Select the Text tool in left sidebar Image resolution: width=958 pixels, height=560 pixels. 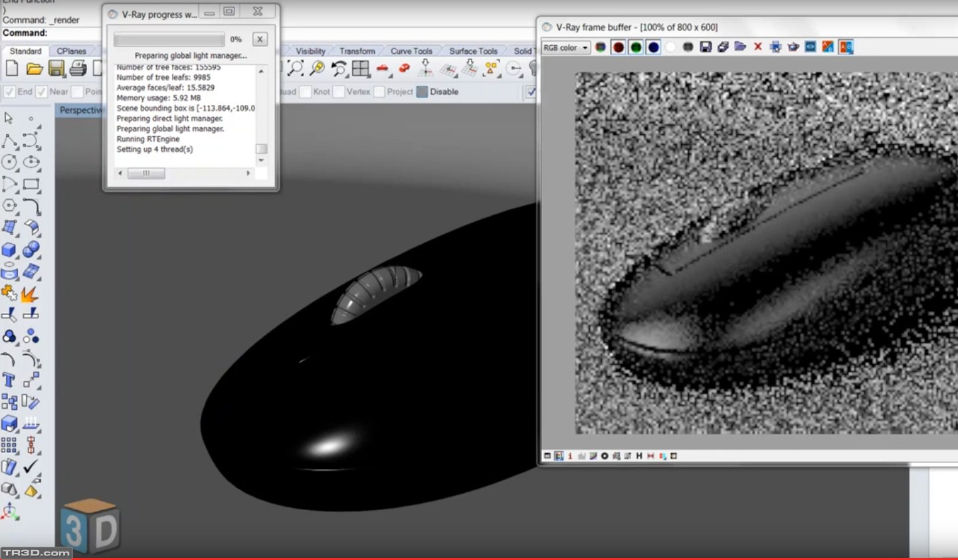[x=9, y=380]
